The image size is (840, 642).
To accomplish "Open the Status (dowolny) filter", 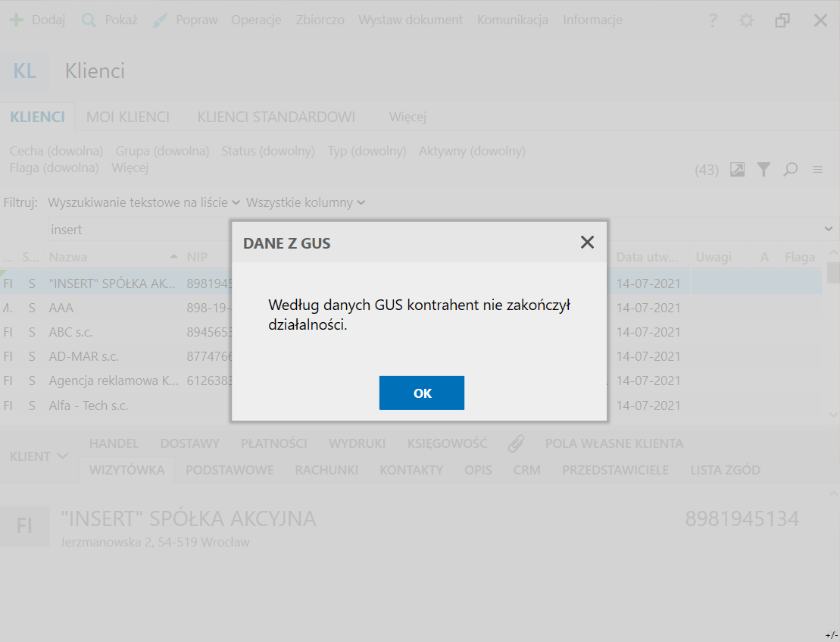I will (268, 151).
